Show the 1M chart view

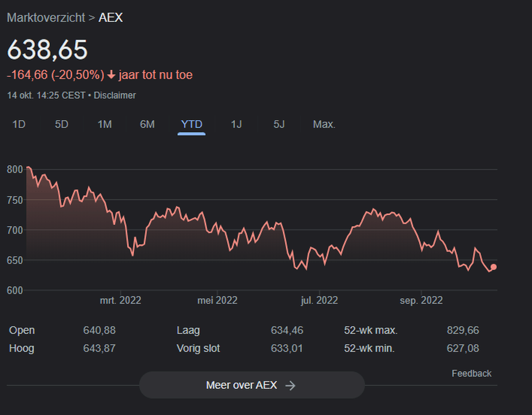click(105, 124)
